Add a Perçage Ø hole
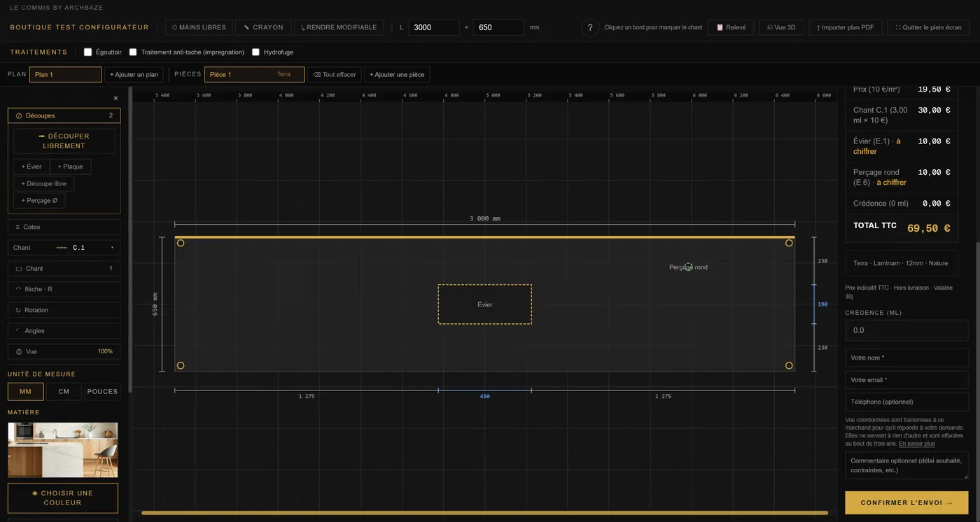The width and height of the screenshot is (980, 522). coord(39,200)
